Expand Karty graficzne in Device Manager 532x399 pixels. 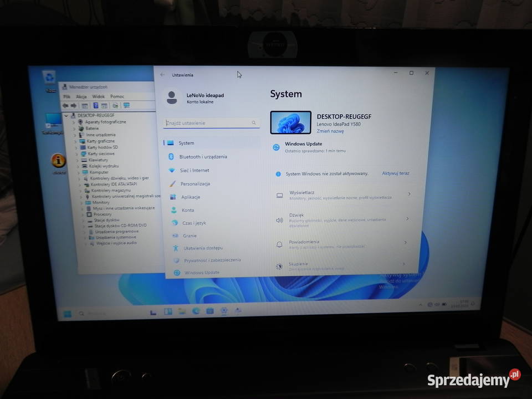click(x=76, y=141)
